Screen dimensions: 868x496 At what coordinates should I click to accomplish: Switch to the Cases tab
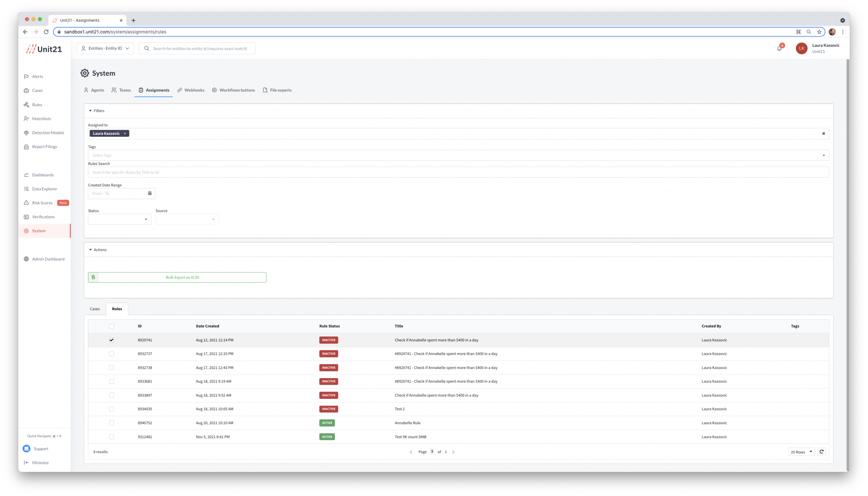[x=95, y=309]
